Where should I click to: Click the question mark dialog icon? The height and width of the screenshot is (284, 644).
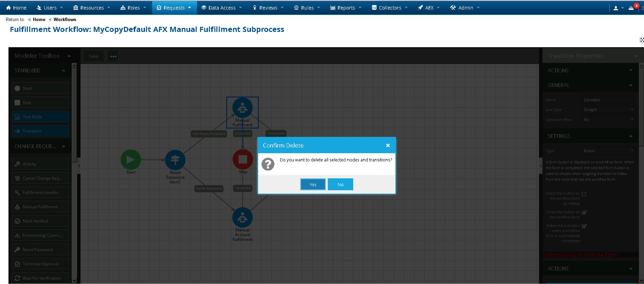click(268, 164)
